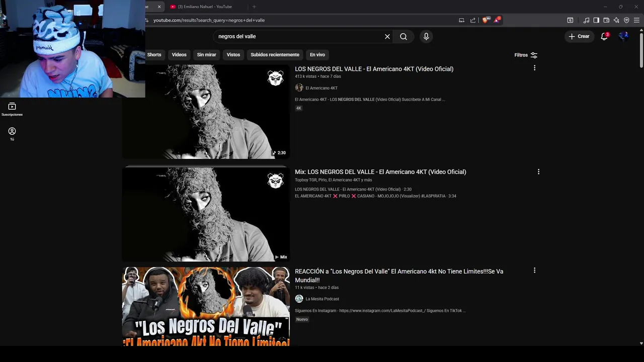Screen dimensions: 644x362
Task: Open the El Americano 4KT channel name
Action: [321, 88]
